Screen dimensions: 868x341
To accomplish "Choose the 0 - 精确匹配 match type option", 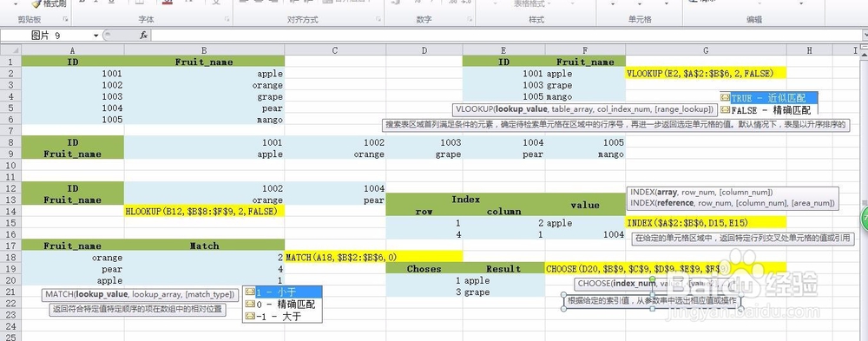I will click(x=282, y=304).
